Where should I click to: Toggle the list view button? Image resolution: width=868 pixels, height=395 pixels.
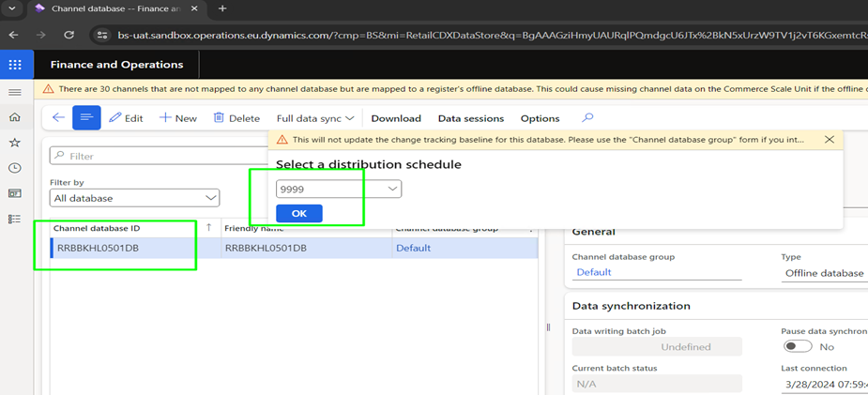[x=87, y=118]
